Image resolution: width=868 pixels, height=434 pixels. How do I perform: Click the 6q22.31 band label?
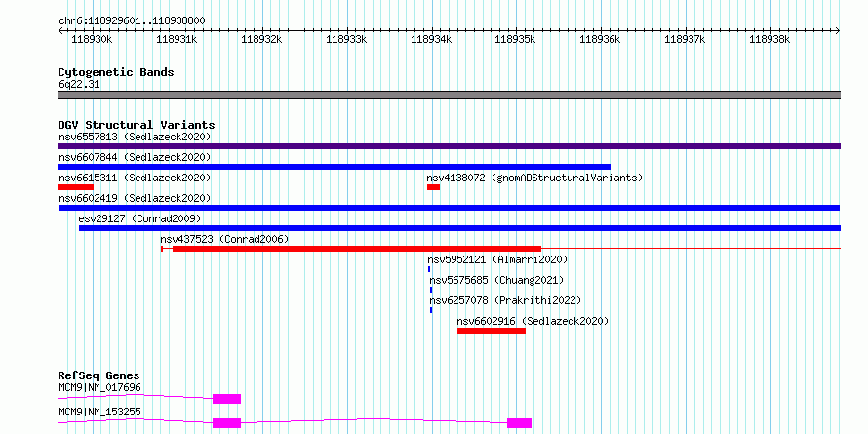coord(79,85)
